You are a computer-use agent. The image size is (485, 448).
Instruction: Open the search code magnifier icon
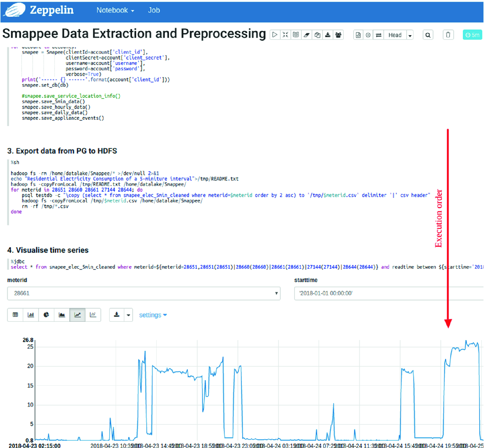click(428, 35)
